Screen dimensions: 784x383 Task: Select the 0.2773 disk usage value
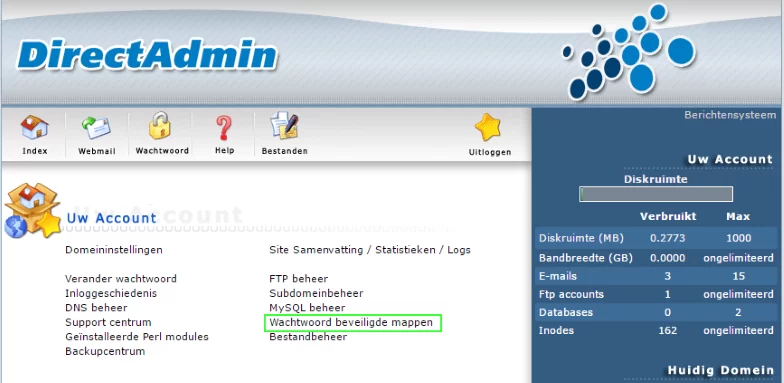click(668, 238)
